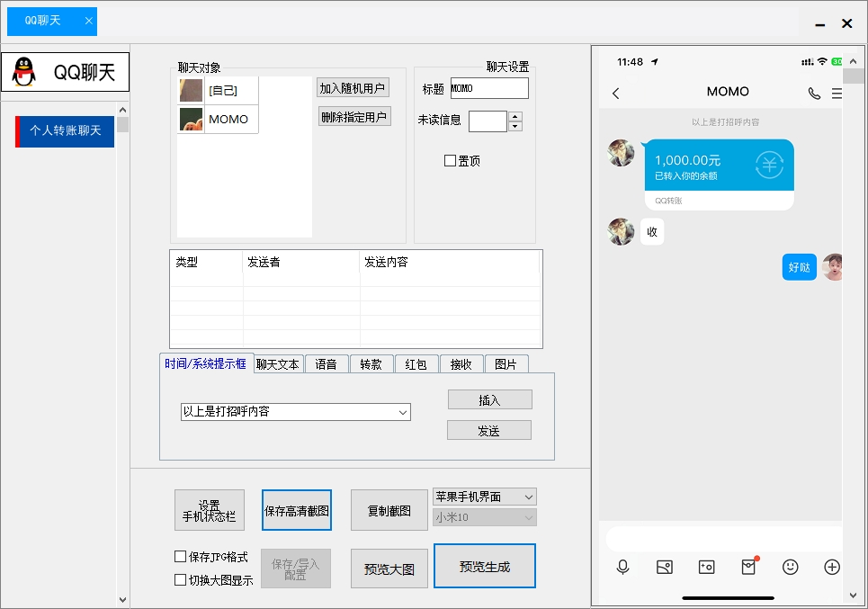Click the red packet icon with red dot

click(748, 568)
